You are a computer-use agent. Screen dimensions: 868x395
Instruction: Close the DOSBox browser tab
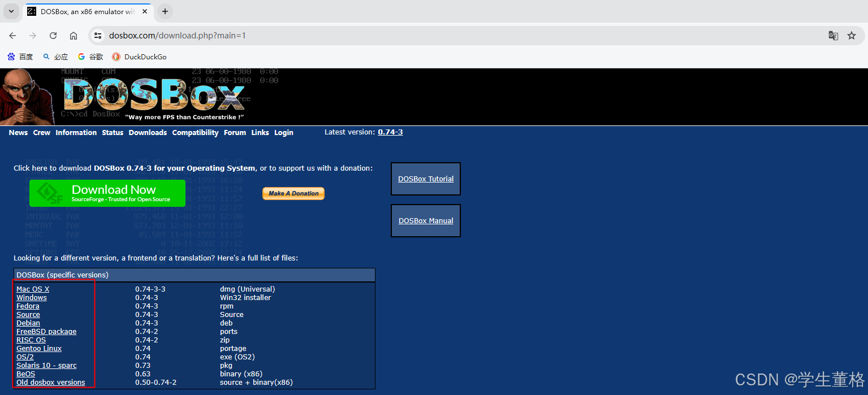tap(144, 11)
